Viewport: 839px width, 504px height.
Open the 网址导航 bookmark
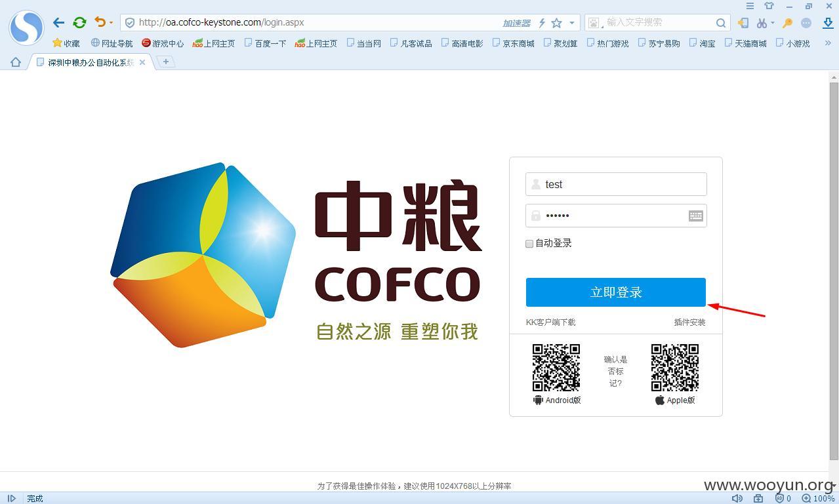[112, 43]
